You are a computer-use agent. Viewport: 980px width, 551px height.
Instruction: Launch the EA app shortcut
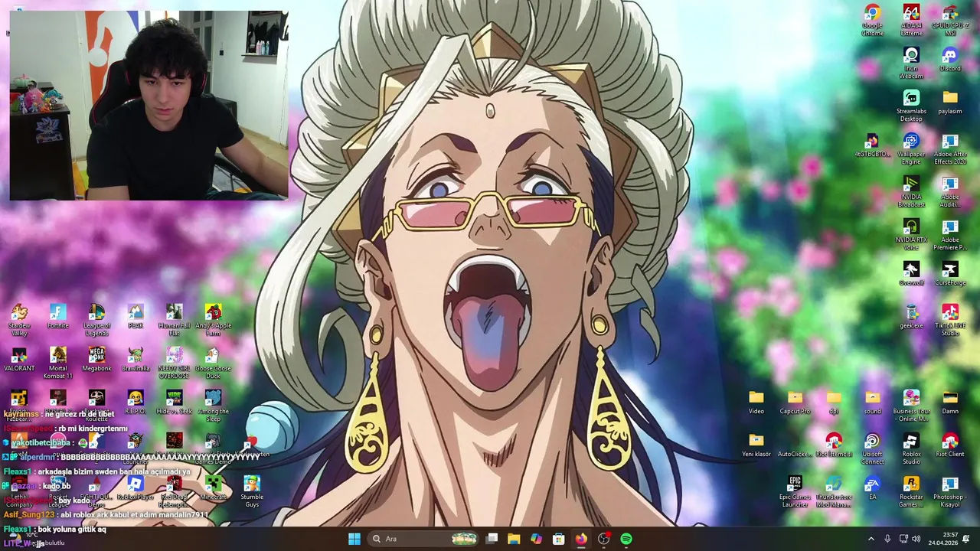pyautogui.click(x=873, y=488)
